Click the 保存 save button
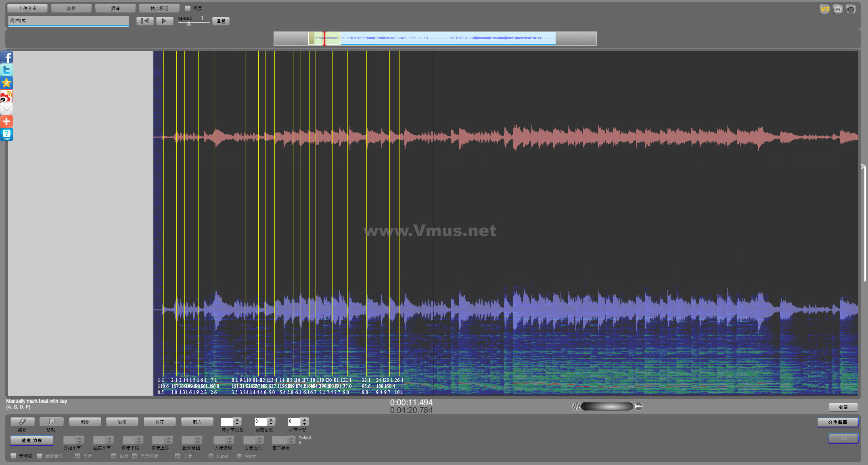The image size is (868, 465). point(160,422)
